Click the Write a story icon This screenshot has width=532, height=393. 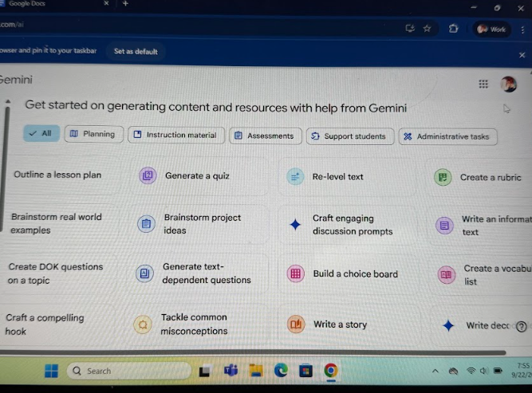[296, 324]
